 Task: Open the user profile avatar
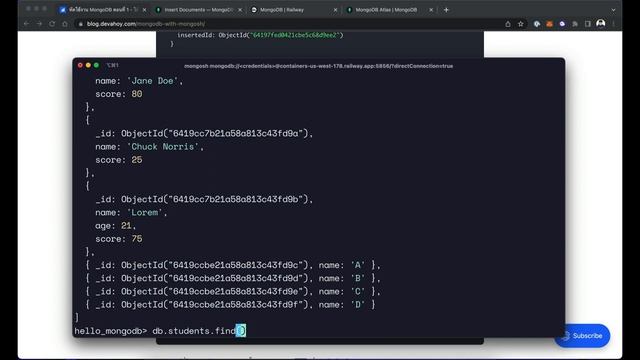(x=600, y=24)
